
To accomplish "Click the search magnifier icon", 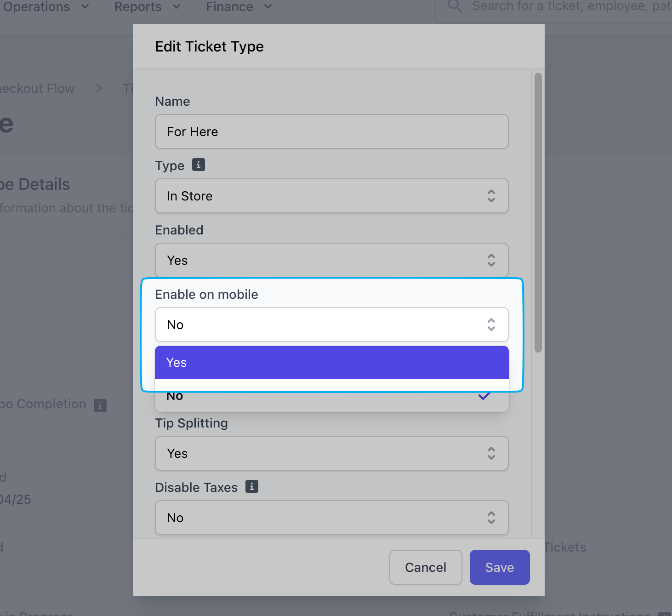I will (x=455, y=6).
